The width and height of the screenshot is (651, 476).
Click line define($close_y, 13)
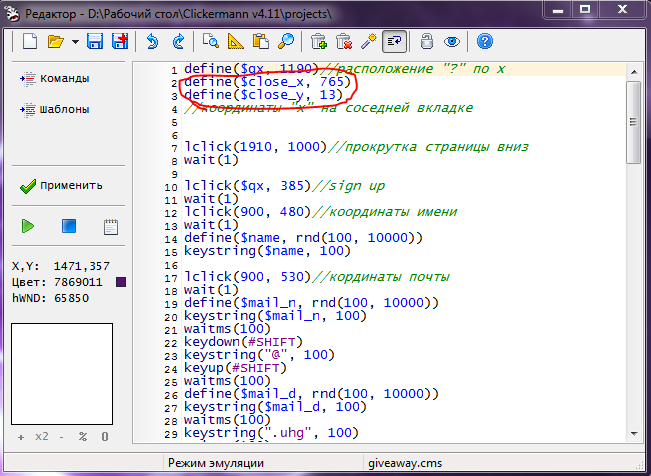263,95
